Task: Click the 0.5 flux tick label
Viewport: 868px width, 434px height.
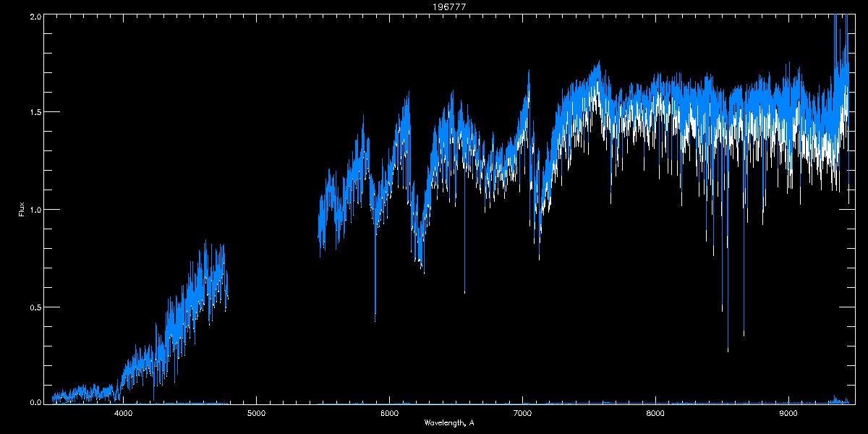Action: 35,307
